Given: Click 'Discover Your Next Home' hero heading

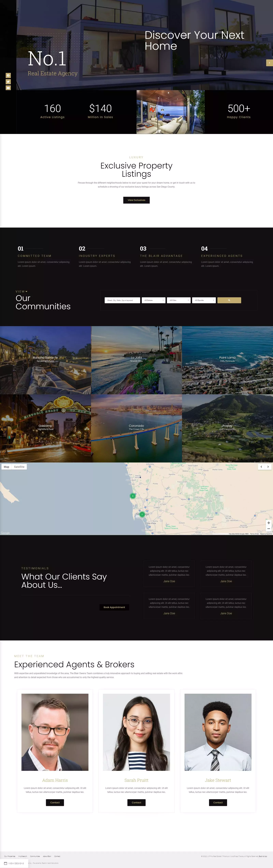Looking at the screenshot, I should click(x=194, y=40).
